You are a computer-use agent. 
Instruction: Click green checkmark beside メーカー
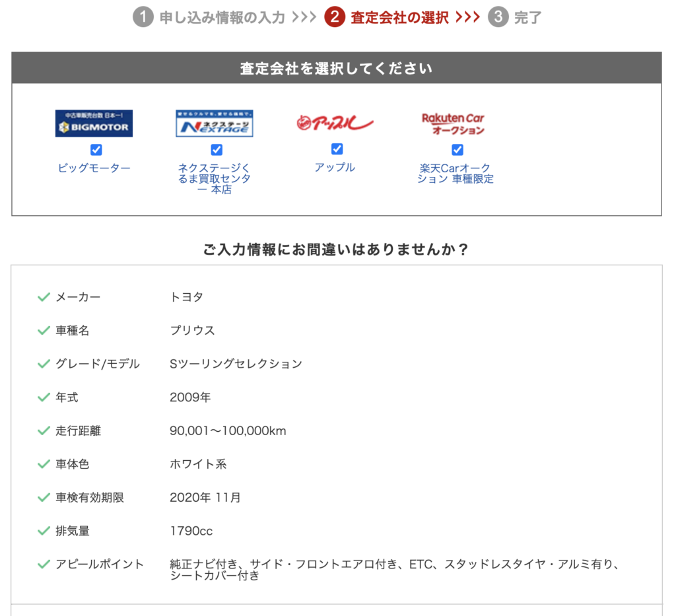point(44,297)
